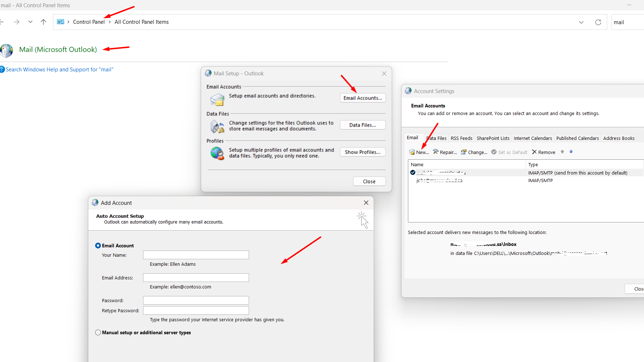Click the Your Name input field
This screenshot has height=362, width=644.
[196, 255]
